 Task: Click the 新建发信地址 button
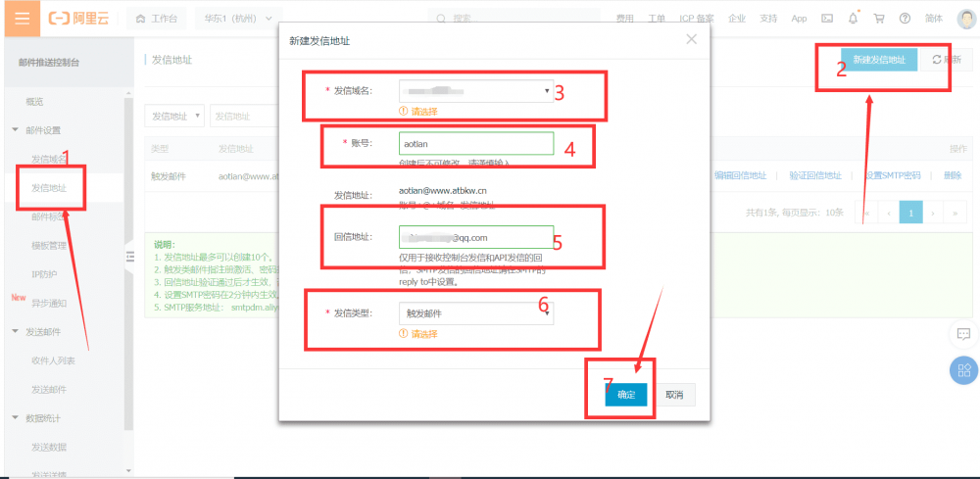tap(879, 60)
